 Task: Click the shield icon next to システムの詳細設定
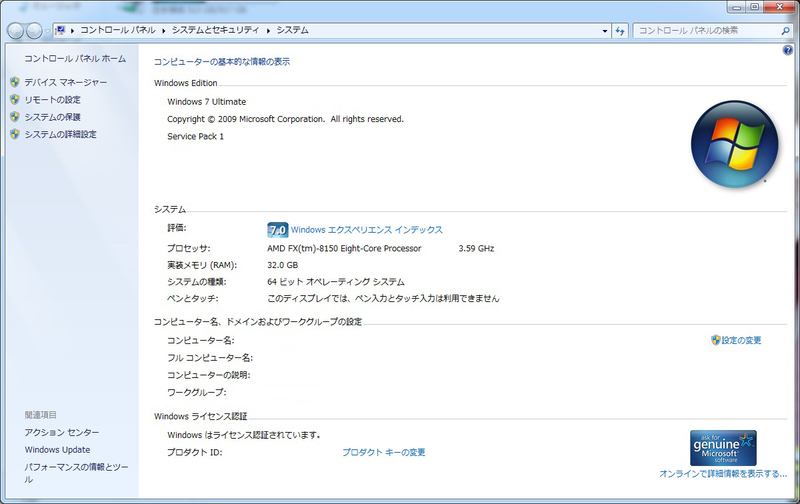click(x=15, y=134)
